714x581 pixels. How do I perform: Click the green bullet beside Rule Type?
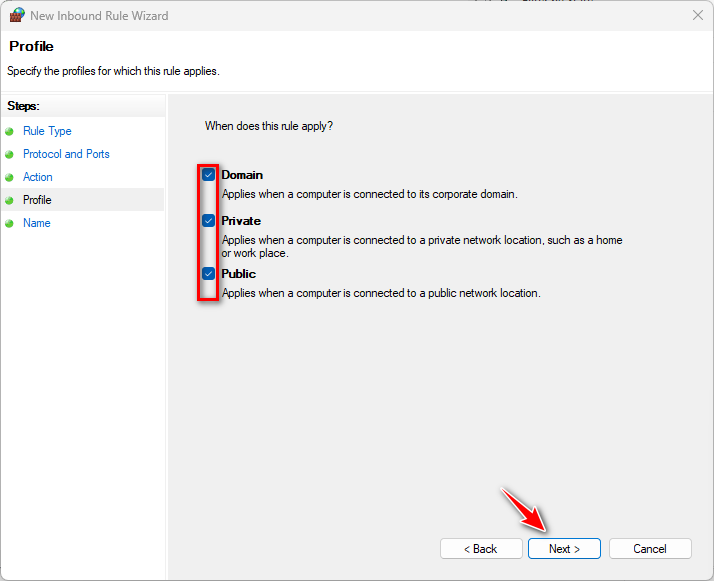(x=10, y=131)
